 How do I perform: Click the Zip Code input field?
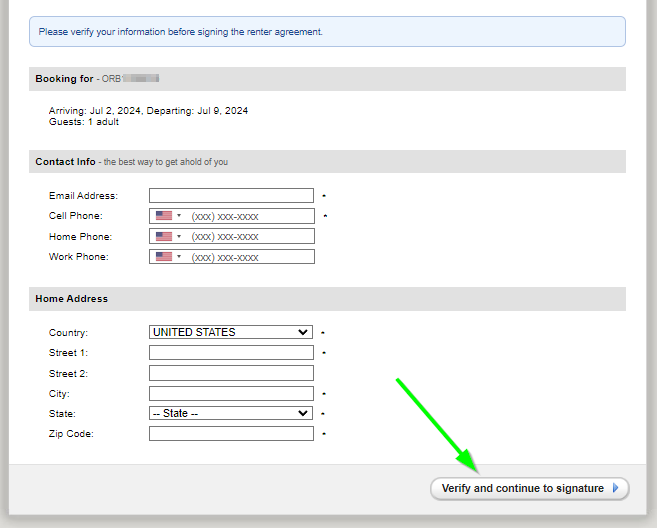[231, 434]
